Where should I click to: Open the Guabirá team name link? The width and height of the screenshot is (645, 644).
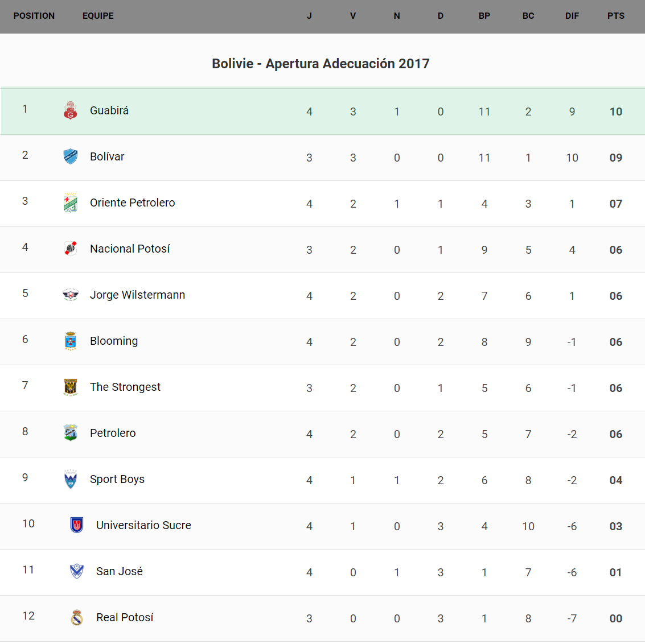(109, 110)
